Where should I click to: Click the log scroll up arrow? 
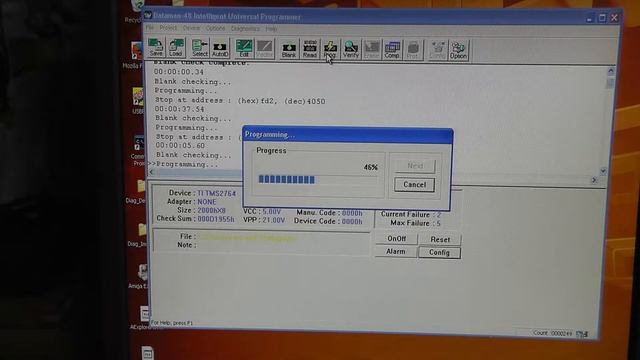[x=611, y=71]
